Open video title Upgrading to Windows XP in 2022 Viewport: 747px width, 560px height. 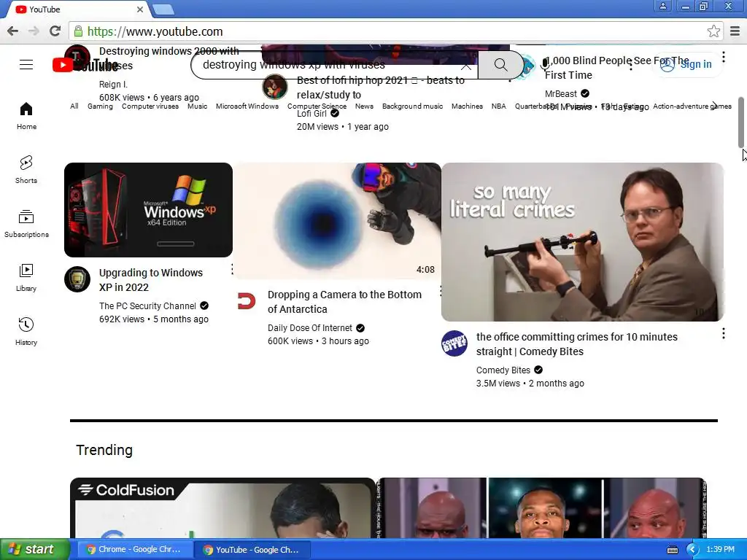click(150, 280)
